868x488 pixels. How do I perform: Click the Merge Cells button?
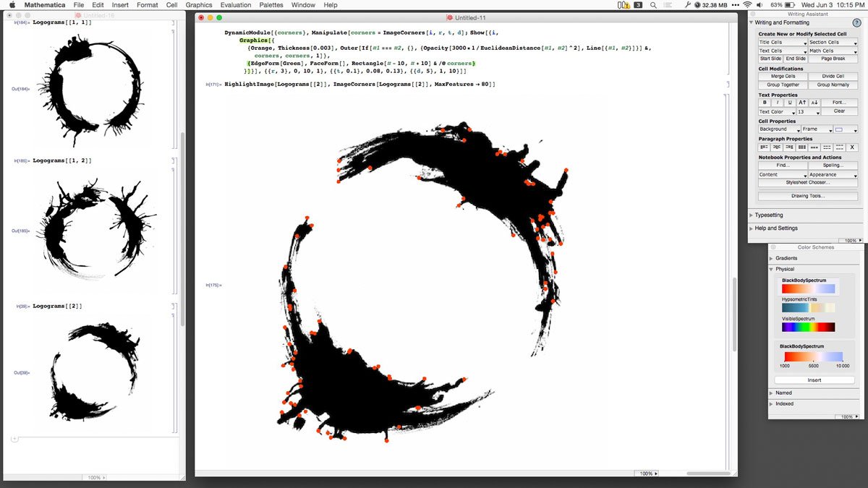pyautogui.click(x=782, y=77)
